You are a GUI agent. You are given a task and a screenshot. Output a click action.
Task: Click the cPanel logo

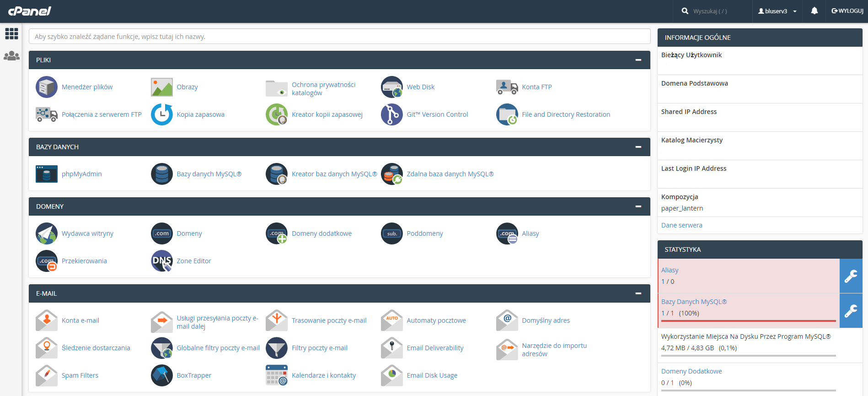click(x=30, y=11)
